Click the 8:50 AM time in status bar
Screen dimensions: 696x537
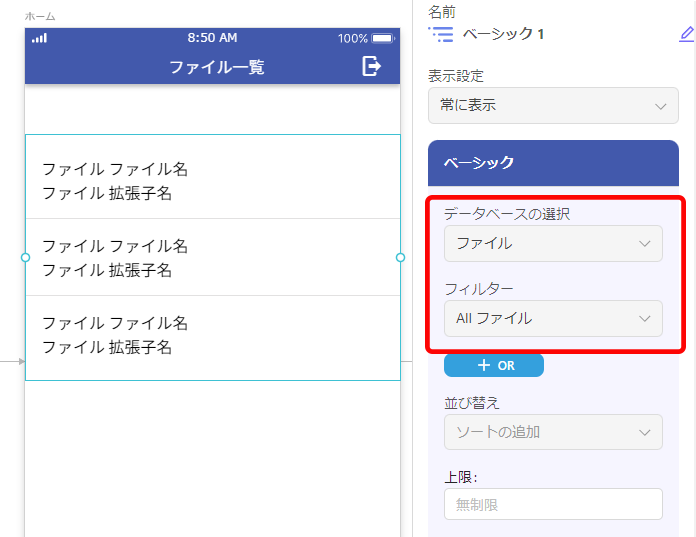click(x=212, y=38)
